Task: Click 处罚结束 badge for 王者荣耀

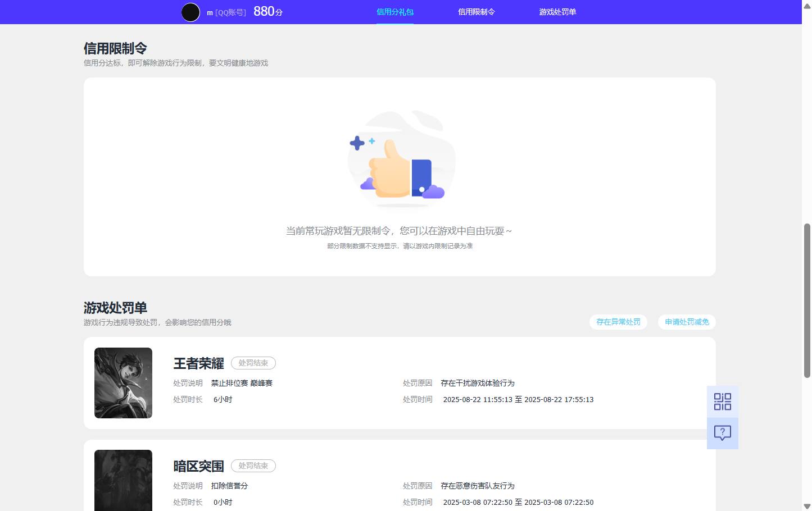Action: point(253,363)
